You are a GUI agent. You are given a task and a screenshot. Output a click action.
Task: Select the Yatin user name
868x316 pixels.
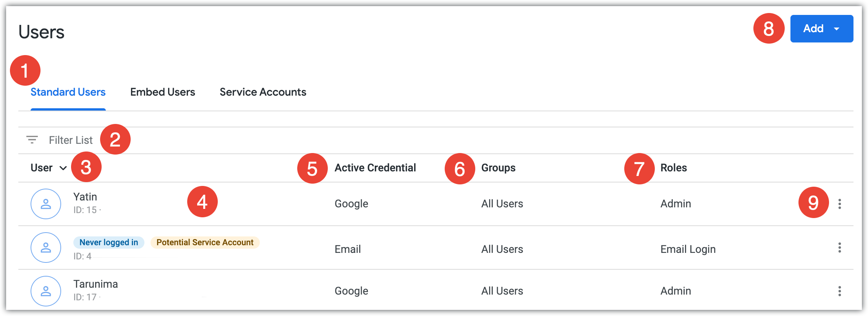coord(85,197)
